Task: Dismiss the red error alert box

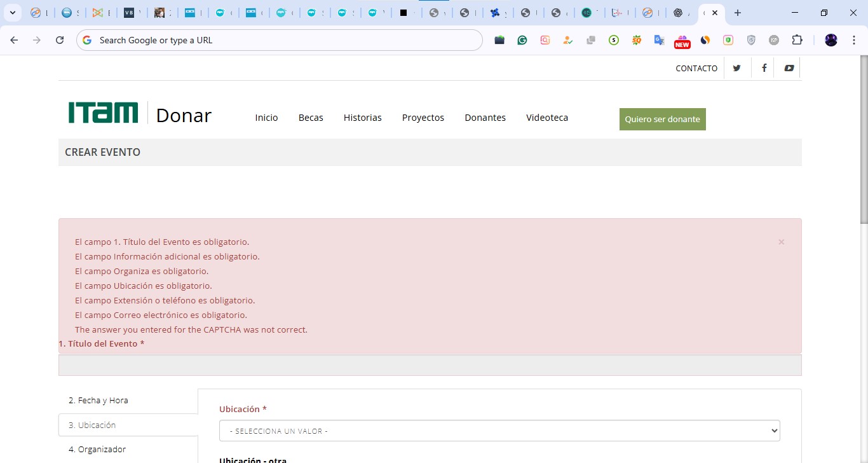Action: click(x=781, y=242)
